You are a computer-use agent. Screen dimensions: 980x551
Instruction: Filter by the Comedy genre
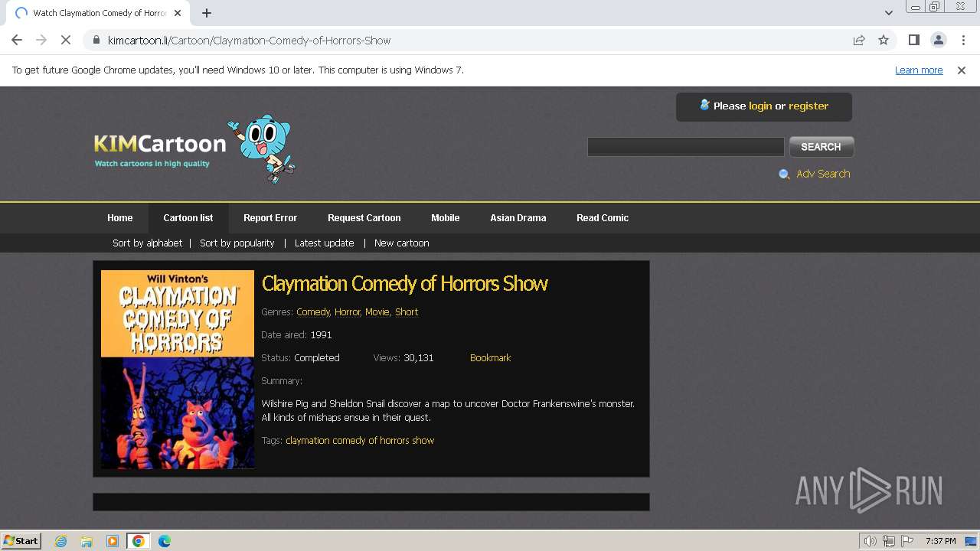pos(312,312)
